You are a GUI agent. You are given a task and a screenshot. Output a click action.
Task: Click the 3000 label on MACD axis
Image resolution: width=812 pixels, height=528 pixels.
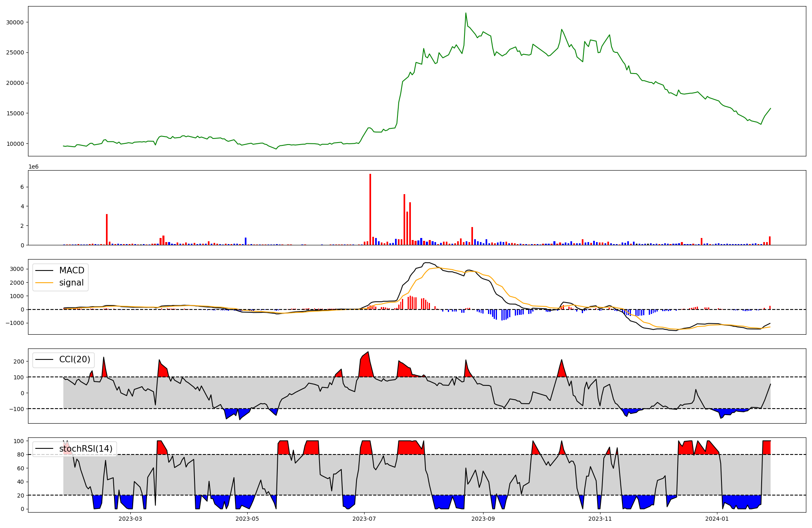pos(16,269)
